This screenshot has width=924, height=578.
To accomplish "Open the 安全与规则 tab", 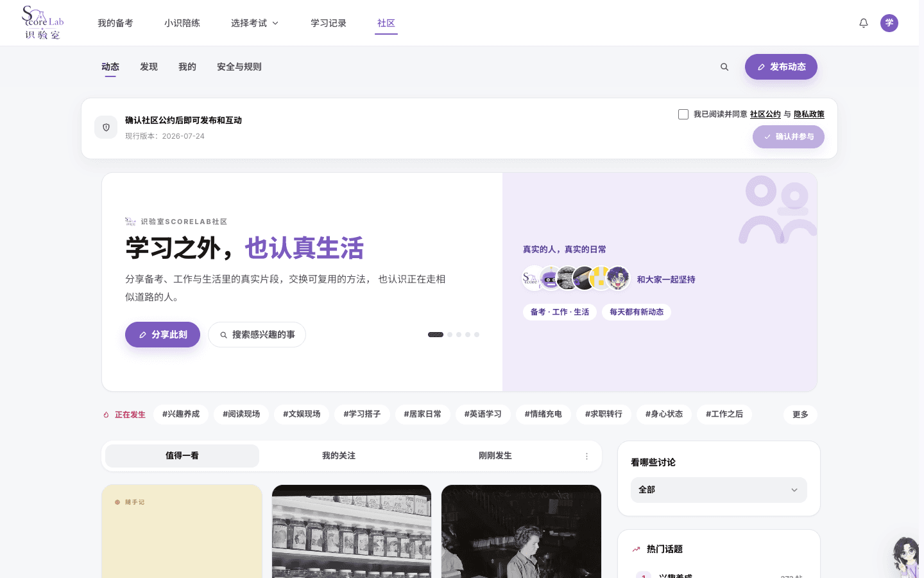I will (x=239, y=67).
